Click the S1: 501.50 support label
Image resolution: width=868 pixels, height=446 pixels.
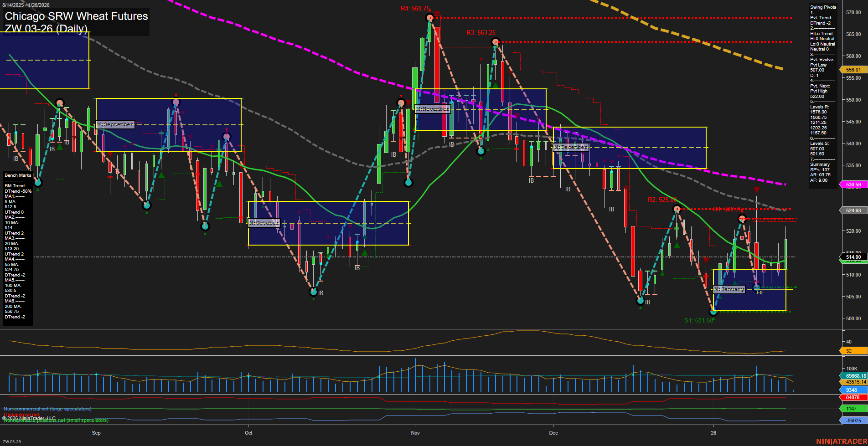point(698,320)
